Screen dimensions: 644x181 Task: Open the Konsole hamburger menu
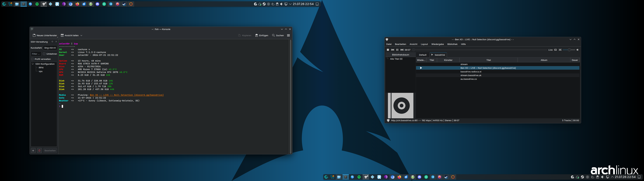click(x=288, y=36)
